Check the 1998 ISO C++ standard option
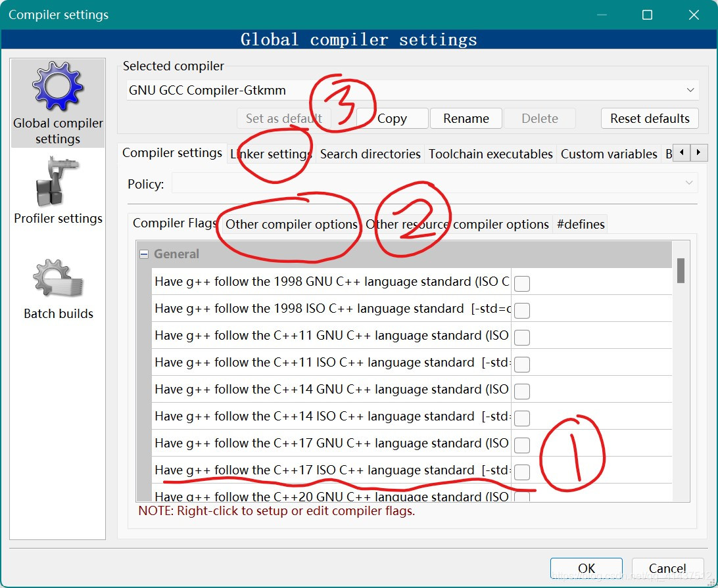Viewport: 718px width, 588px height. [x=521, y=310]
